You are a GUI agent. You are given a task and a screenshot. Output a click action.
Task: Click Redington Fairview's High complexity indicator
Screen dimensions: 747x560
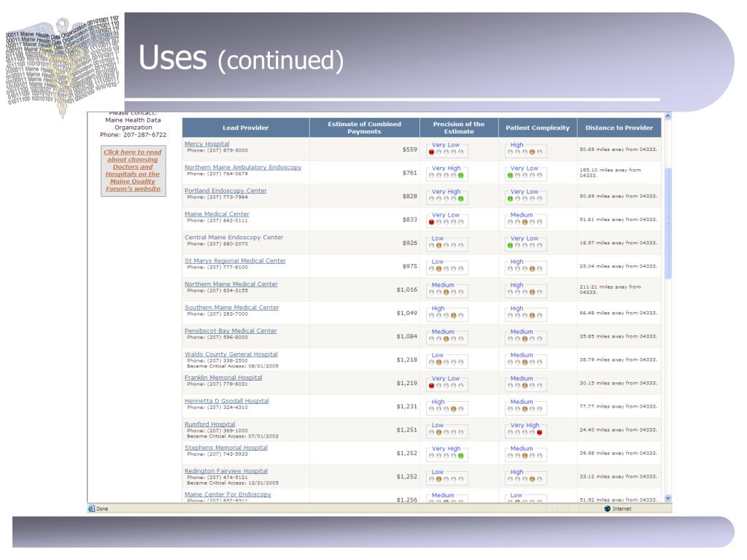(525, 475)
